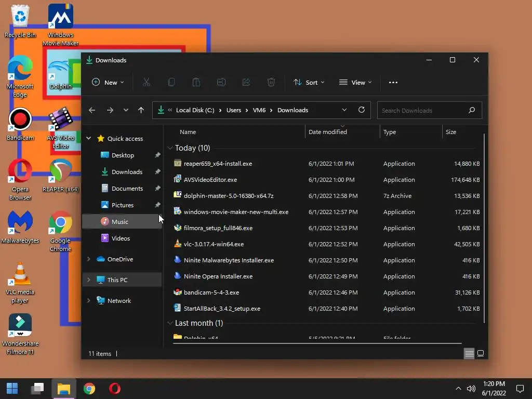This screenshot has width=532, height=399.
Task: Open the notification center icon
Action: (520, 389)
